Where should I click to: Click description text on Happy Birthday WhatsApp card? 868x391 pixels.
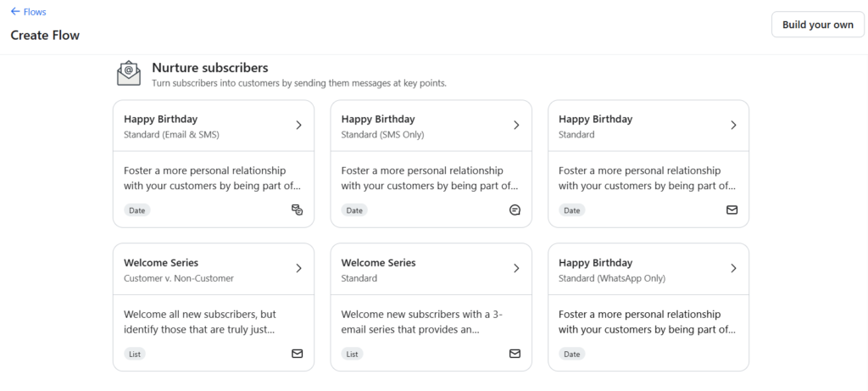point(647,321)
